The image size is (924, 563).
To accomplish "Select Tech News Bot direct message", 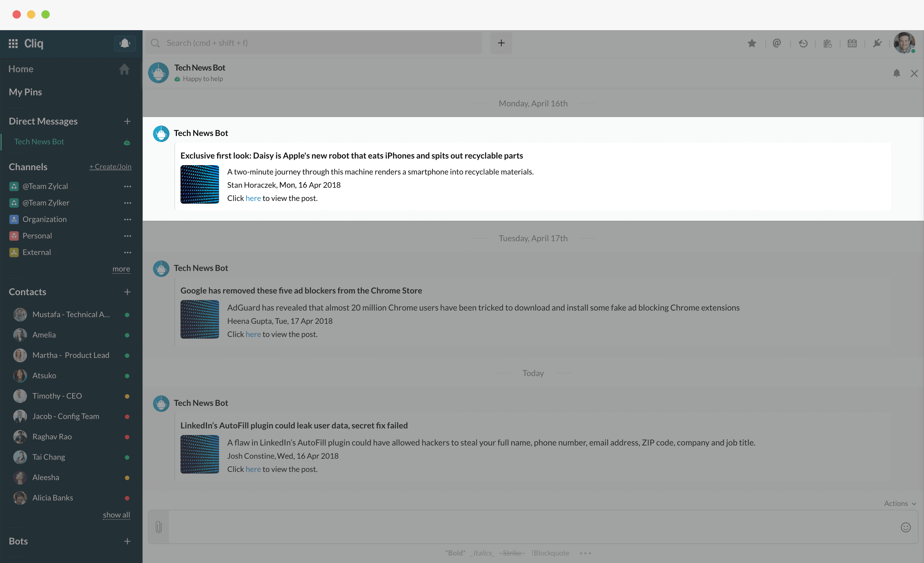I will point(39,142).
